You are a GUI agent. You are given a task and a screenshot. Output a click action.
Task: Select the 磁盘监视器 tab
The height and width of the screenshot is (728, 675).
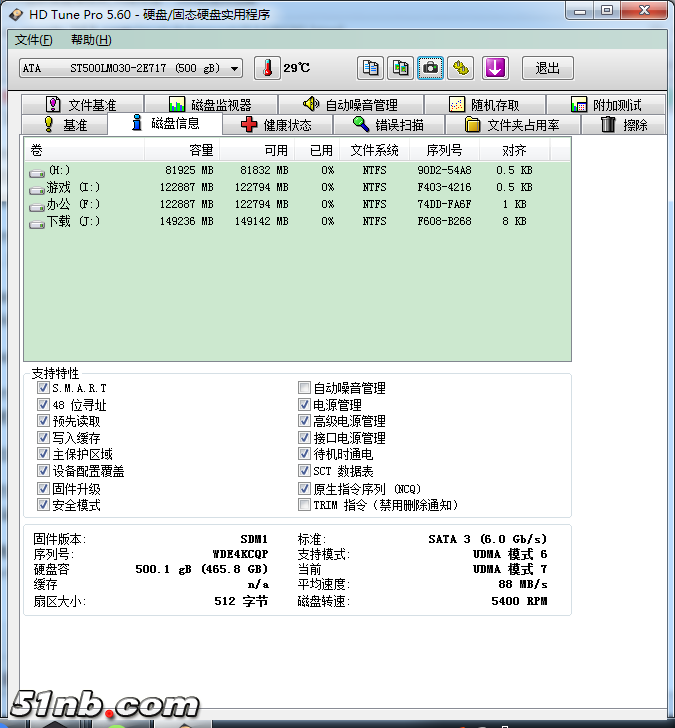click(210, 105)
